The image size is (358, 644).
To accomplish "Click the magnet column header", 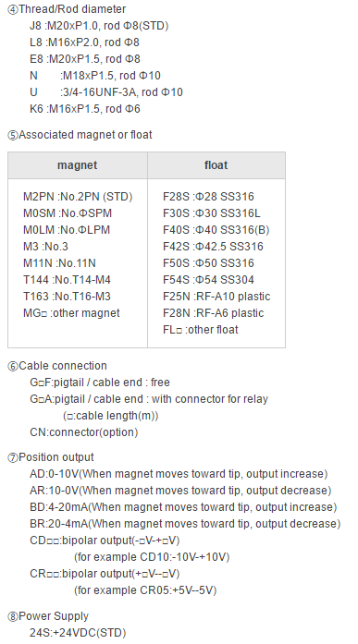I will click(78, 165).
